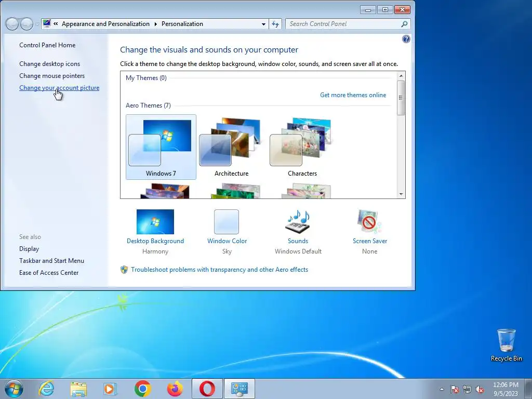Expand the Appearance and Personalization breadcrumb arrow
The image size is (532, 399).
click(155, 24)
